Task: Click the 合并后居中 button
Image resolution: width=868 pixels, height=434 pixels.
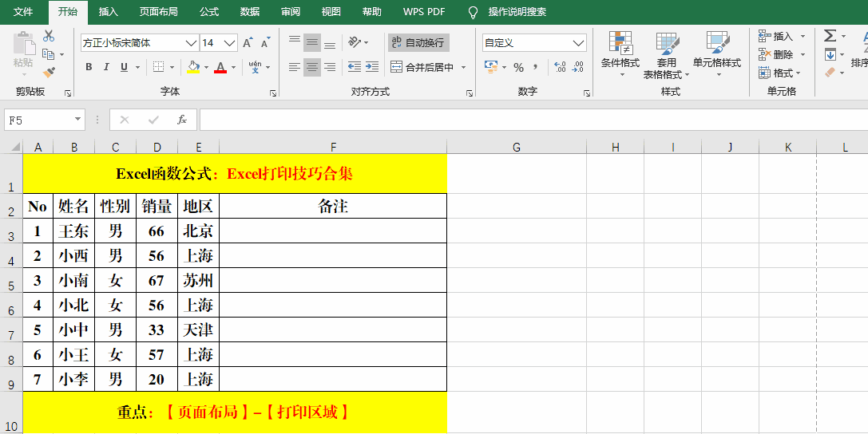Action: coord(422,68)
